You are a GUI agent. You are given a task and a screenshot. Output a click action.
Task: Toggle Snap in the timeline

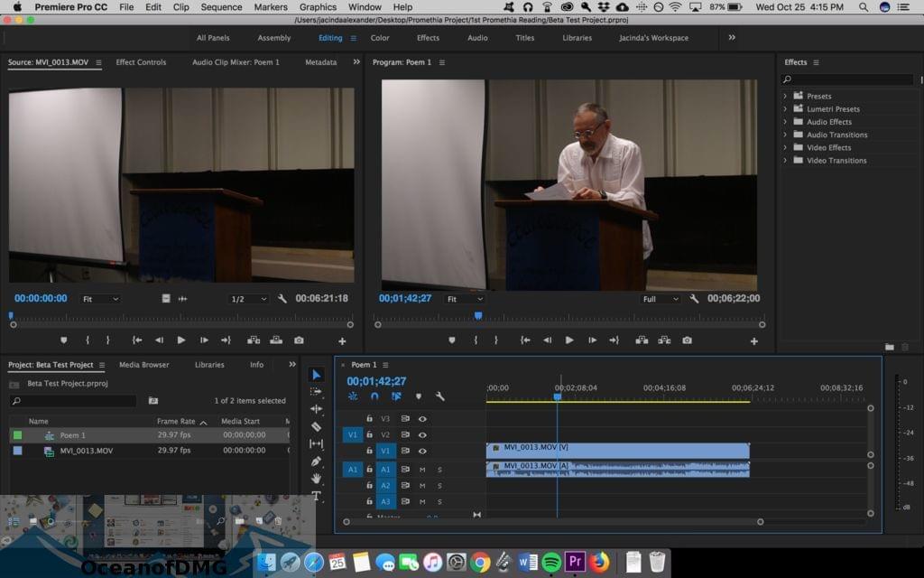pyautogui.click(x=375, y=396)
